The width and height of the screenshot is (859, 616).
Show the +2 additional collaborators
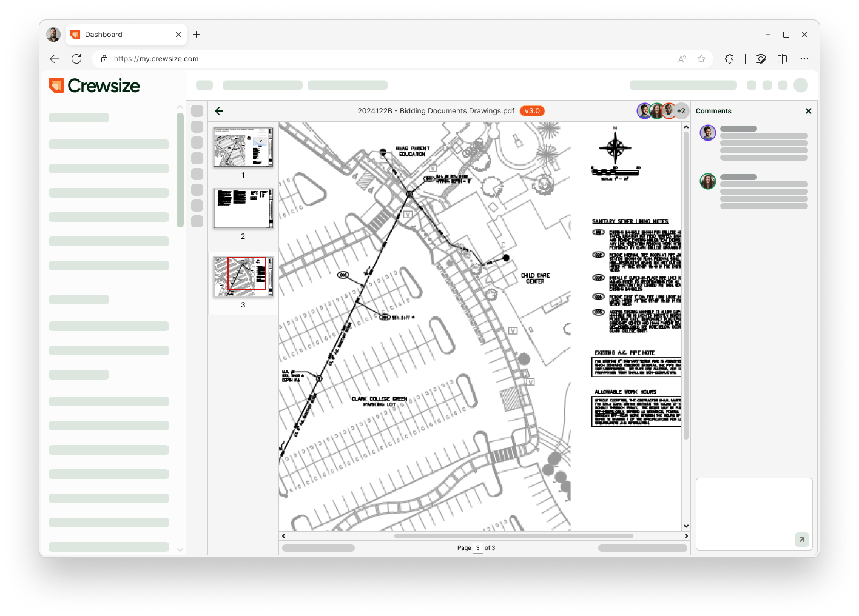pyautogui.click(x=681, y=111)
